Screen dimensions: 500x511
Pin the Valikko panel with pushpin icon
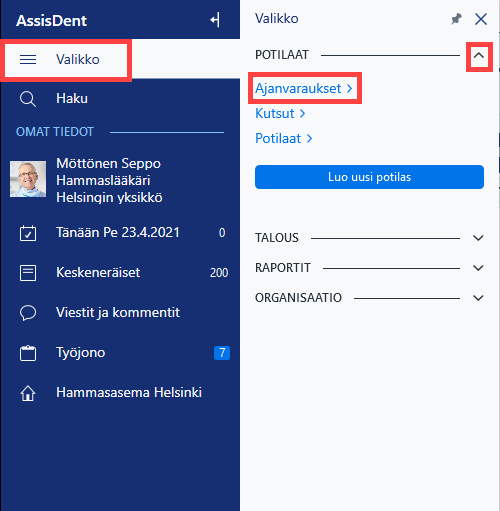456,19
